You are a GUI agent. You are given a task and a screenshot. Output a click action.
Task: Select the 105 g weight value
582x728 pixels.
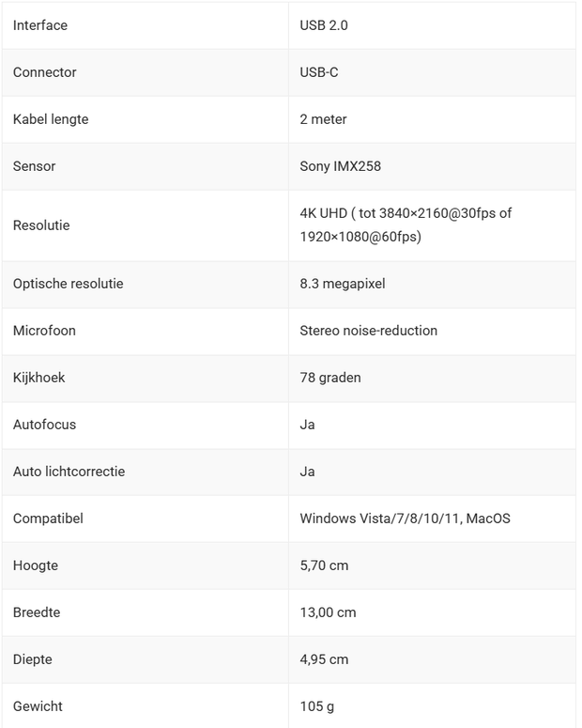point(316,706)
